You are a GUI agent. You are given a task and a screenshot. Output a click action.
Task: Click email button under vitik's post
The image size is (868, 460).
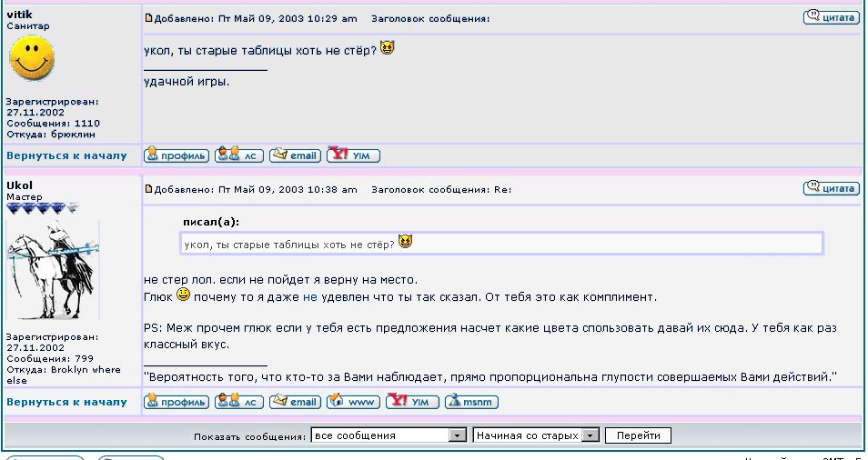pyautogui.click(x=295, y=155)
